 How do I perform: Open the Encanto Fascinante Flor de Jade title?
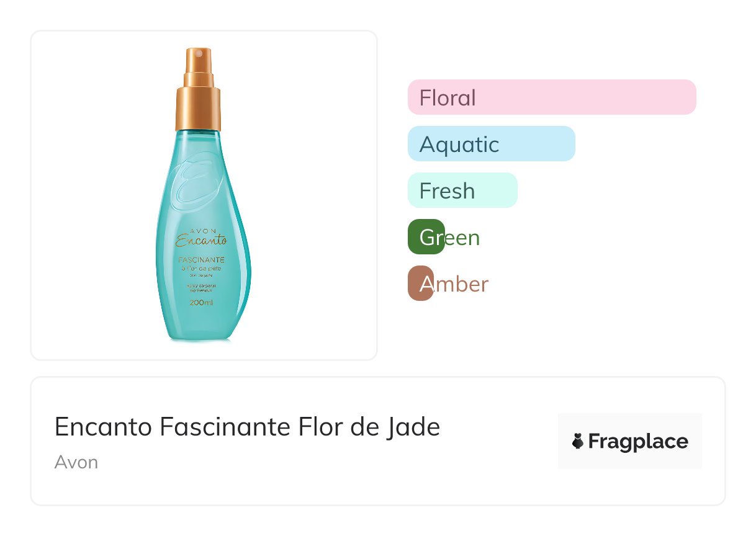247,427
